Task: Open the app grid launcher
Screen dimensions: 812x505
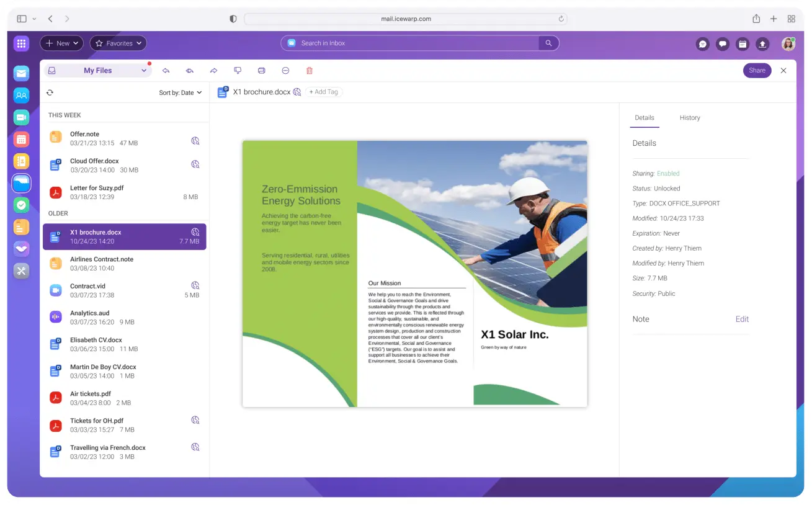Action: coord(21,43)
